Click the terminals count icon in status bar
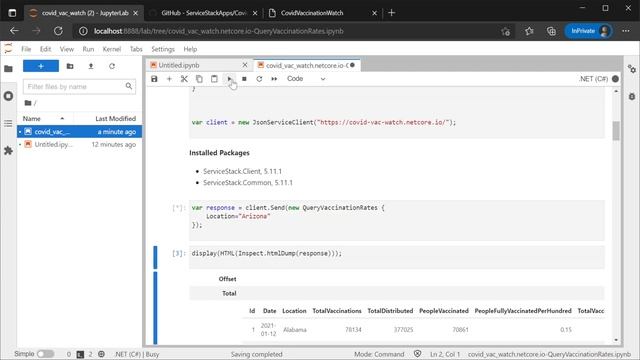The width and height of the screenshot is (640, 360). coord(80,354)
